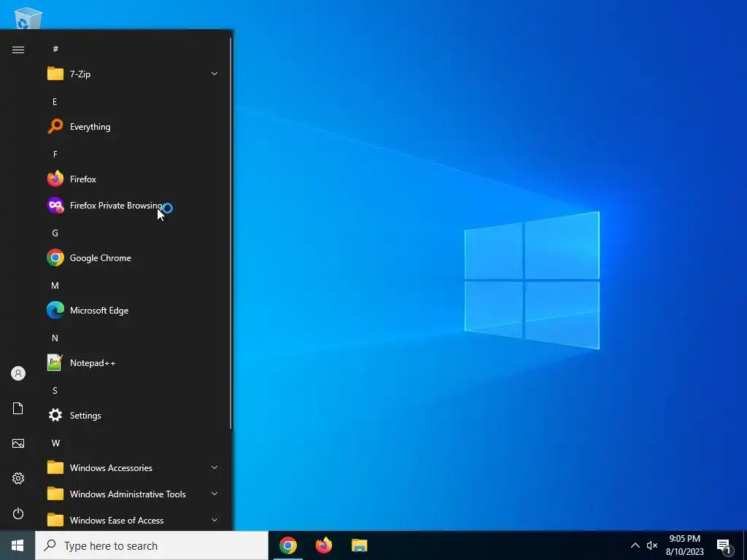This screenshot has width=747, height=560.
Task: Click the 'G' letter header
Action: 55,233
